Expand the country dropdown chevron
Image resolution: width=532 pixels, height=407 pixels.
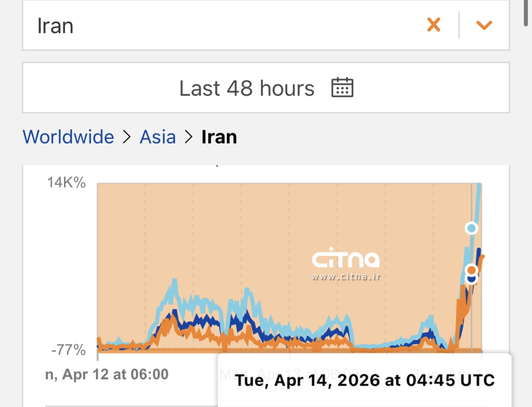click(484, 25)
